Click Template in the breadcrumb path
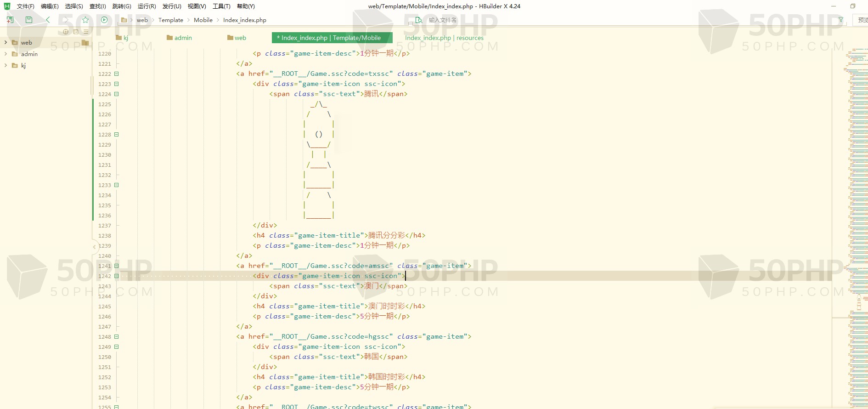 170,20
